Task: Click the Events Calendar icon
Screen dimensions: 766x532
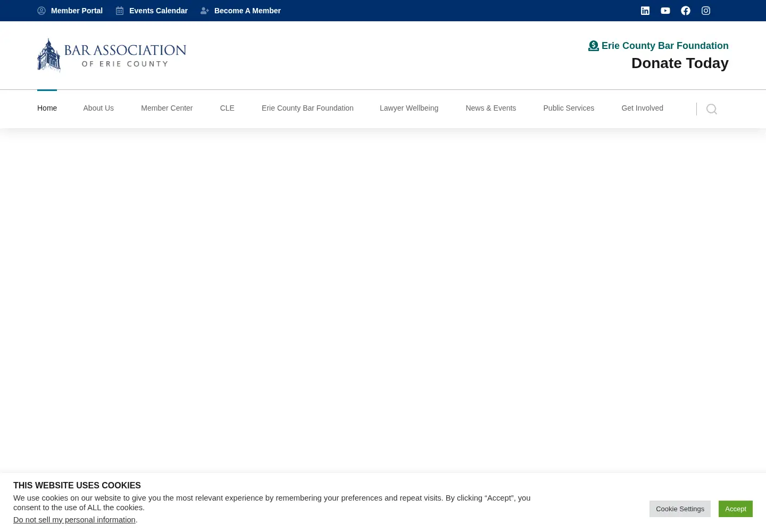Action: [x=120, y=11]
